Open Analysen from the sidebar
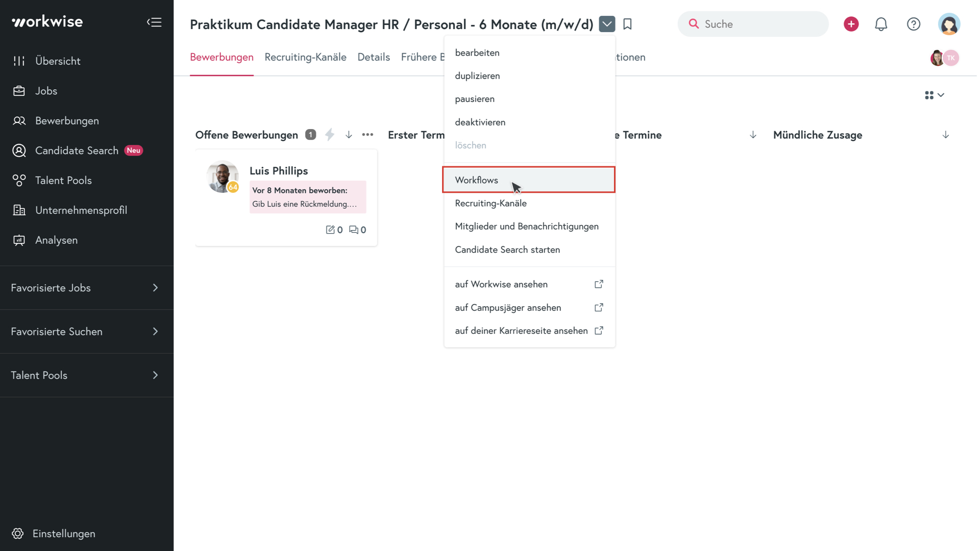This screenshot has height=551, width=980. coord(56,240)
